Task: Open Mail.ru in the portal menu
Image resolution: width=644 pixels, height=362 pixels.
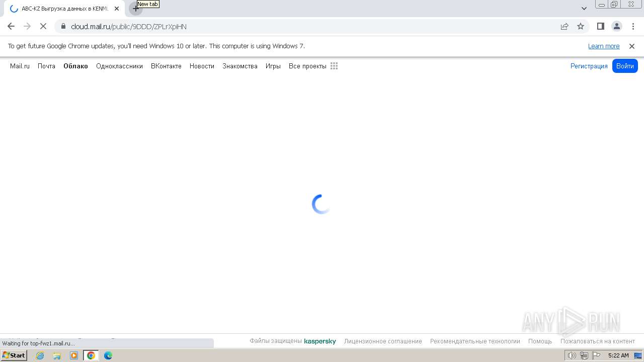Action: [20, 66]
